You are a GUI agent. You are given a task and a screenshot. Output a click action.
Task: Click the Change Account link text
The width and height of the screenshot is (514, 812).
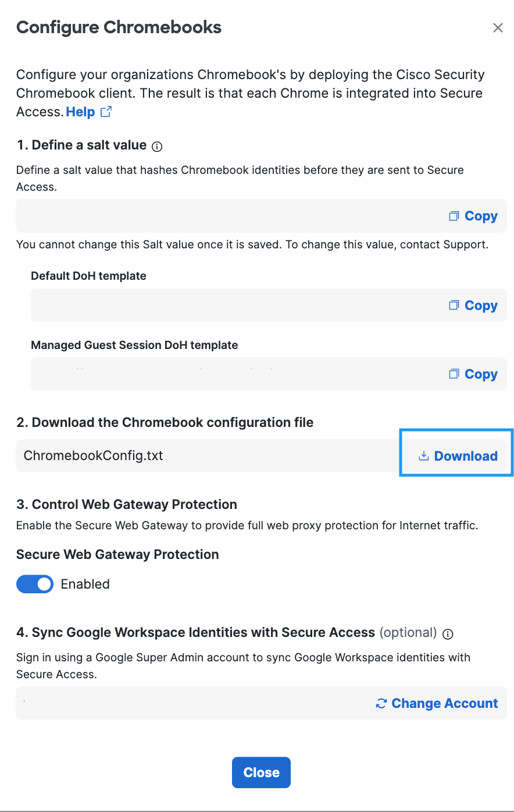[445, 703]
